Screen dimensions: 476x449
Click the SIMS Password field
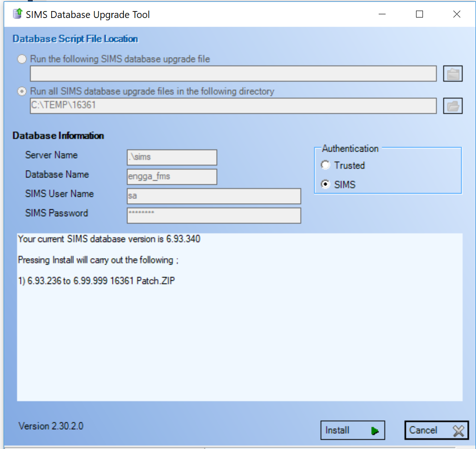(214, 215)
